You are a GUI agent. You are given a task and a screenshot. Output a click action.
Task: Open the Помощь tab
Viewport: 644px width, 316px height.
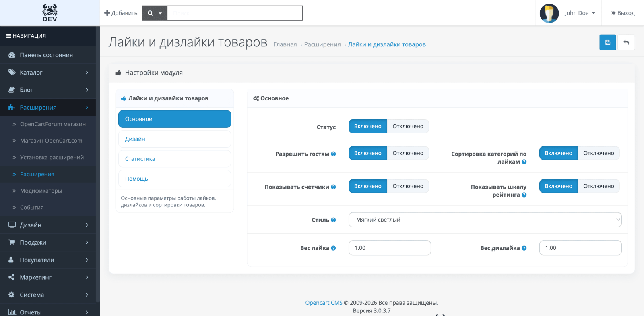click(x=175, y=179)
